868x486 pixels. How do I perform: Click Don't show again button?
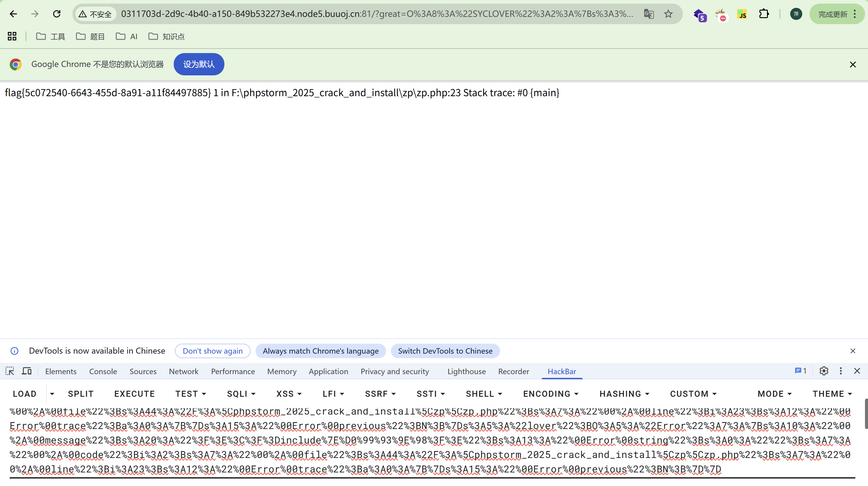tap(212, 351)
